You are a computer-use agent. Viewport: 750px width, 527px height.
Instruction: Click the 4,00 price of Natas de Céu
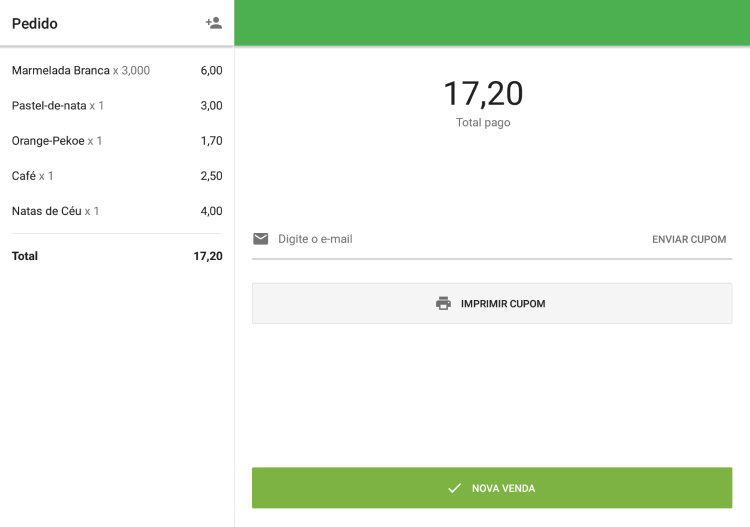click(x=211, y=211)
